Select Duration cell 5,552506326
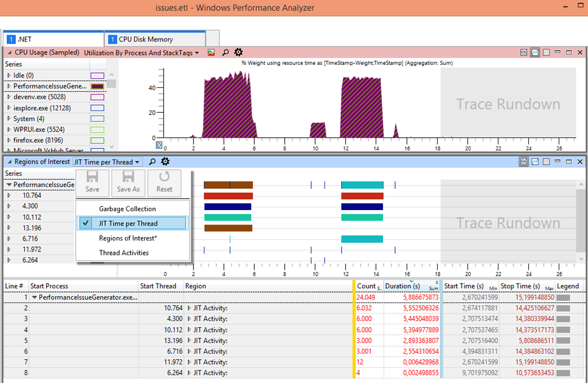 pyautogui.click(x=412, y=308)
